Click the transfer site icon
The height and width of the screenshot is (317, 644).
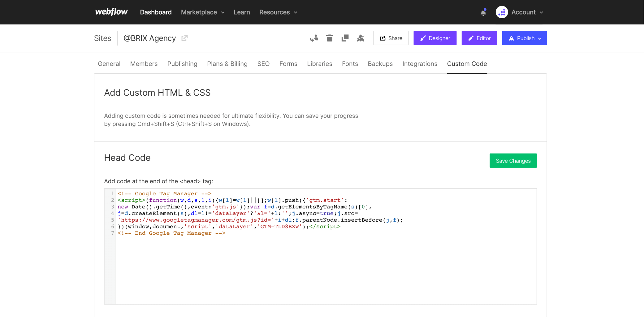(x=314, y=38)
